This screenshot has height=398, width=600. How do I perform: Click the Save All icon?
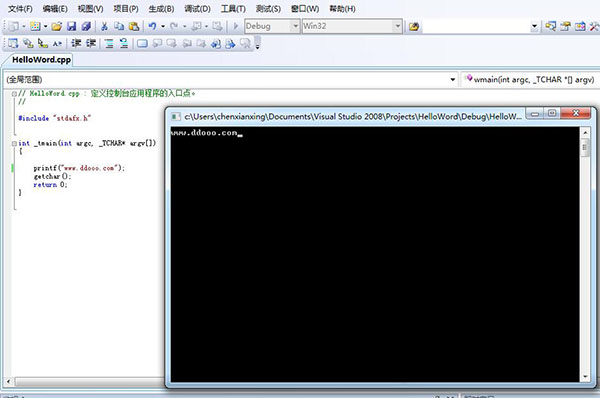point(86,26)
